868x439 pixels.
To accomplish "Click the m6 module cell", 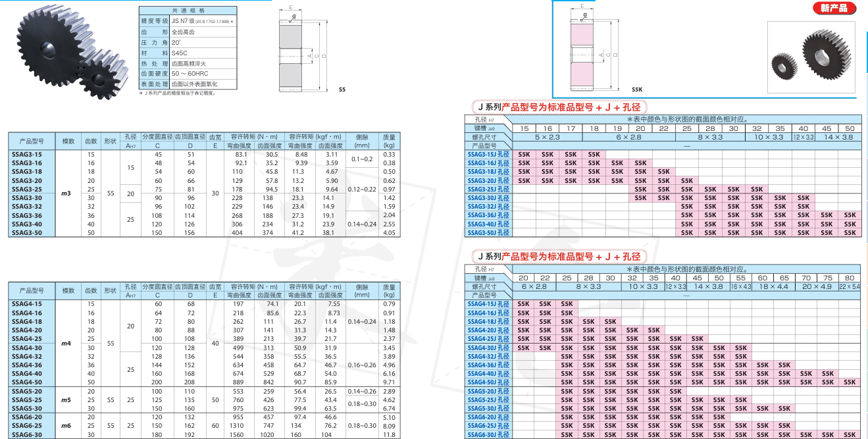I will tap(68, 426).
